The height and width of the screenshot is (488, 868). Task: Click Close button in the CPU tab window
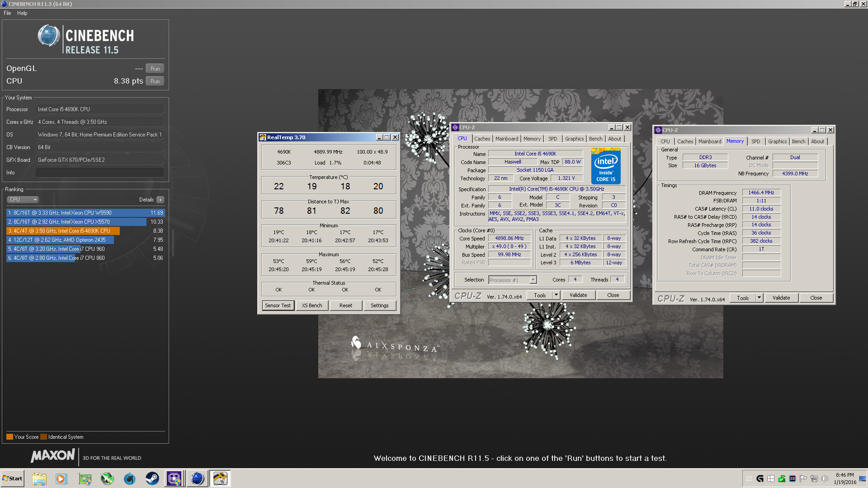tap(613, 295)
